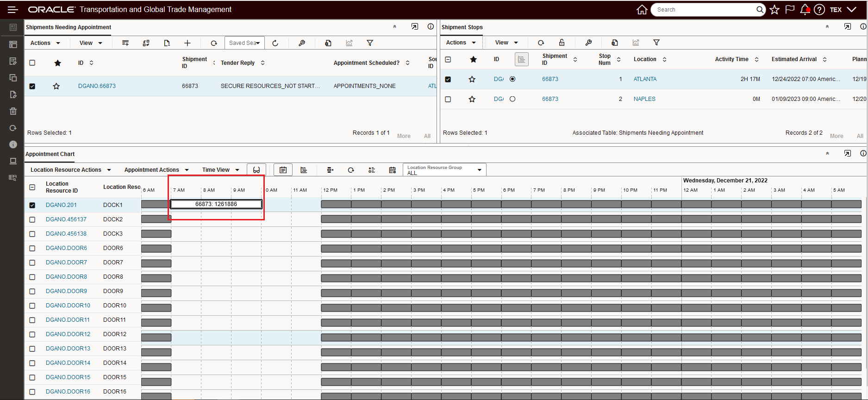Viewport: 868px width, 400px height.
Task: Click the lock icon in Shipment Stops toolbar
Action: (562, 43)
